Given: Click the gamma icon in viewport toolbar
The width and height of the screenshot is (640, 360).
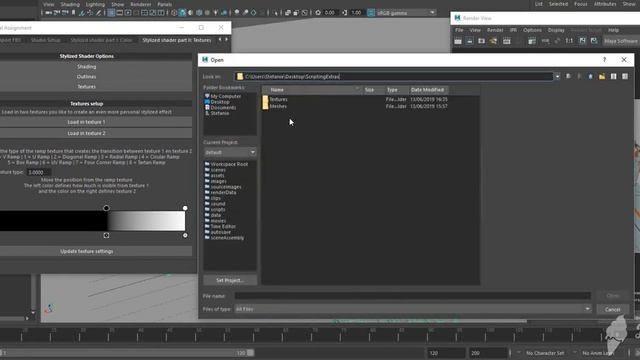Looking at the screenshot, I should click(344, 13).
